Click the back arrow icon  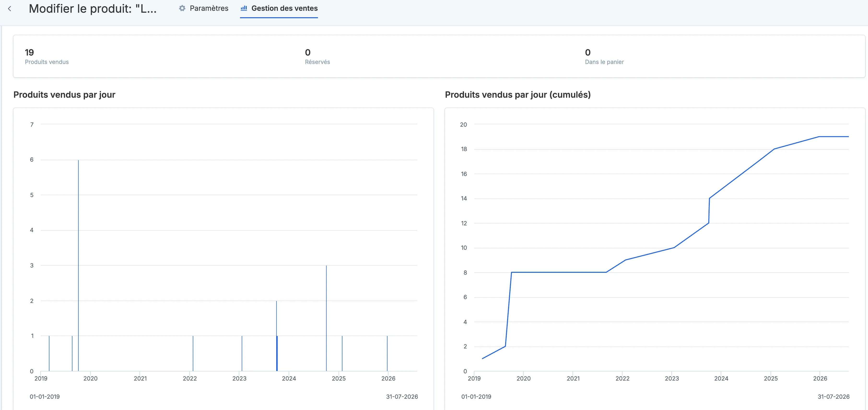9,9
